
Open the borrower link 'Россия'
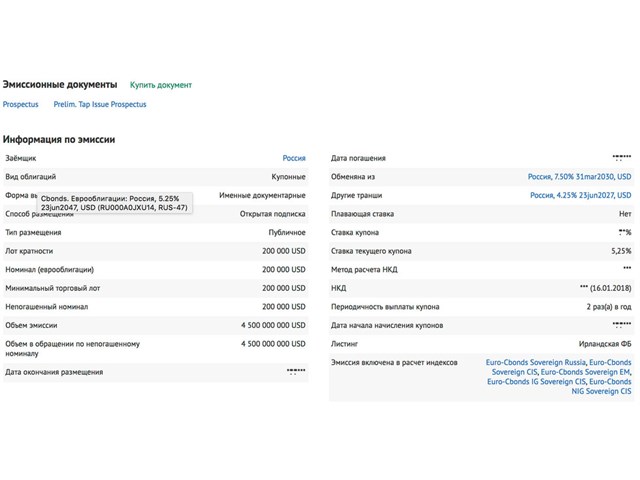(x=294, y=158)
